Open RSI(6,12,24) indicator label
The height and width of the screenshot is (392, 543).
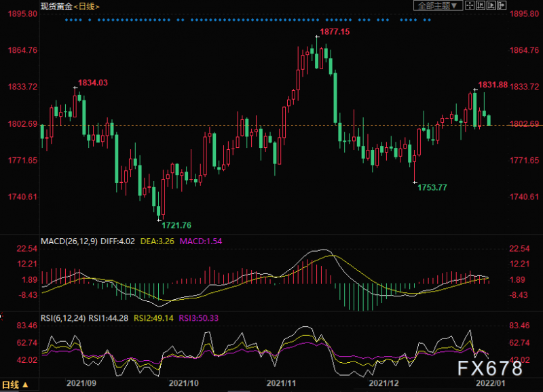pos(63,318)
